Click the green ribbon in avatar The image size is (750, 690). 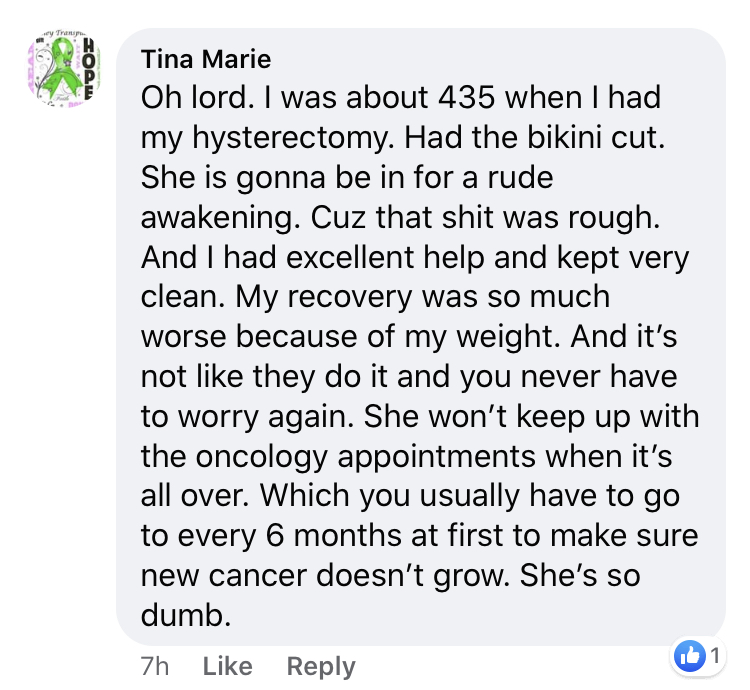tap(59, 68)
